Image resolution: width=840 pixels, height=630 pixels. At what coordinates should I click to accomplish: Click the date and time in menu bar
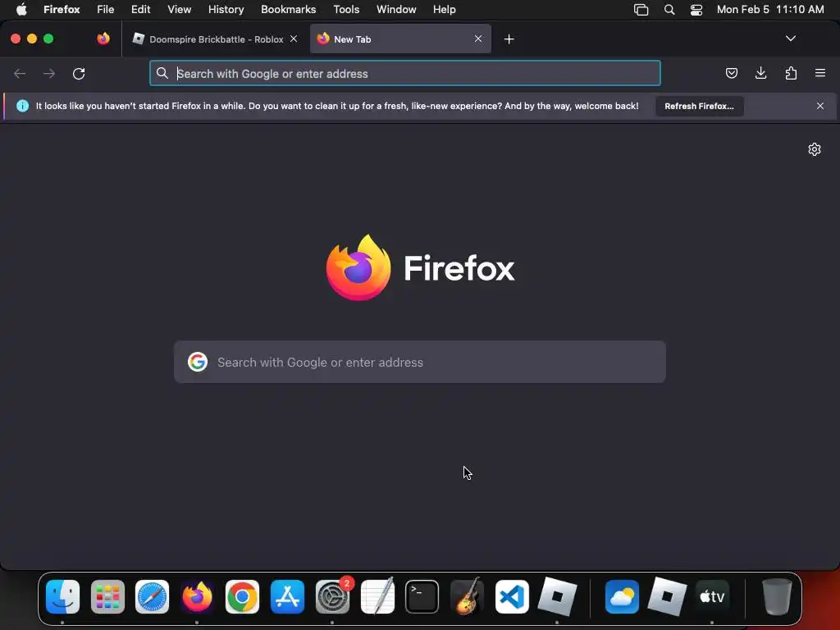tap(770, 10)
